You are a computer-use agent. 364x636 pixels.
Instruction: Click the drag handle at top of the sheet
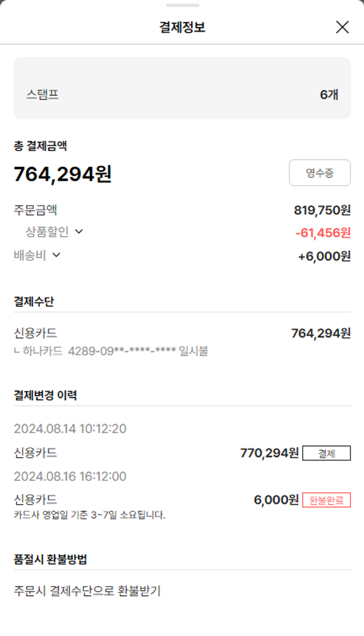tap(182, 5)
